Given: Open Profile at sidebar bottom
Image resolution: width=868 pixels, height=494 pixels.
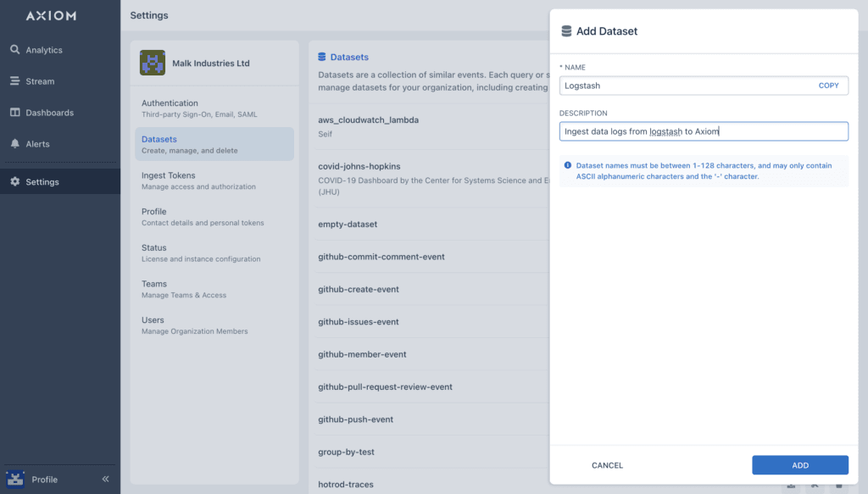Looking at the screenshot, I should (44, 480).
